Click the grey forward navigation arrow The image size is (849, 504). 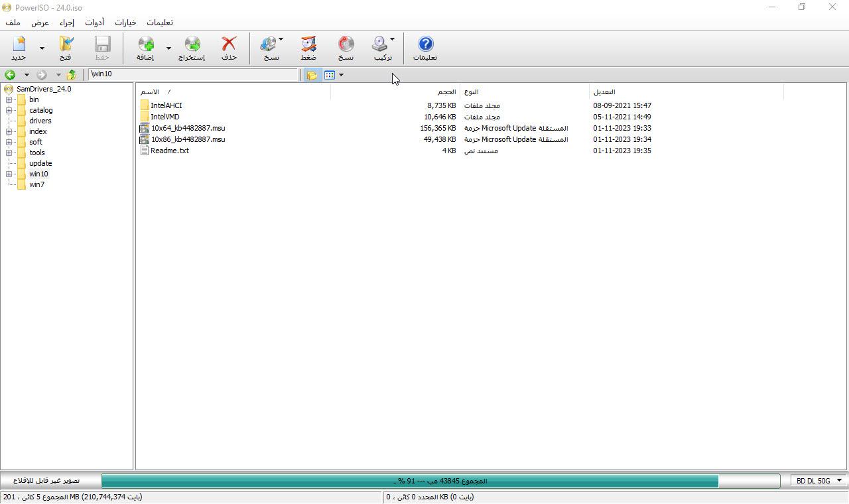point(42,75)
